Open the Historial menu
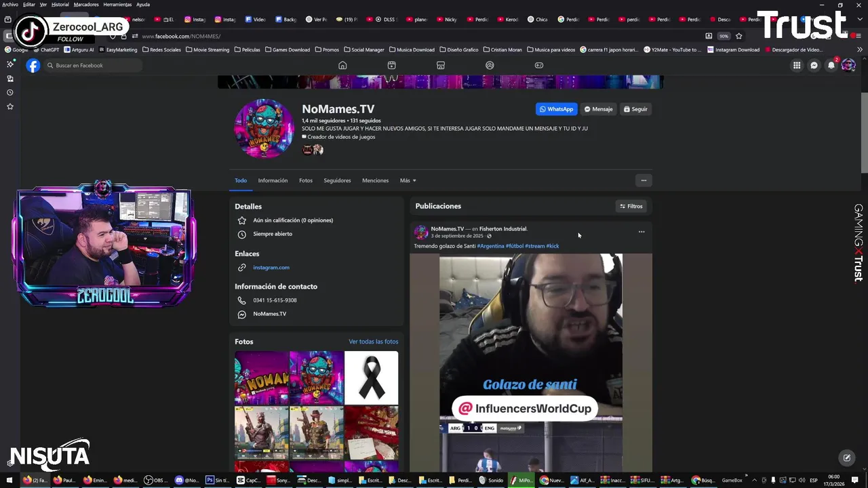Viewport: 868px width, 488px height. [60, 4]
